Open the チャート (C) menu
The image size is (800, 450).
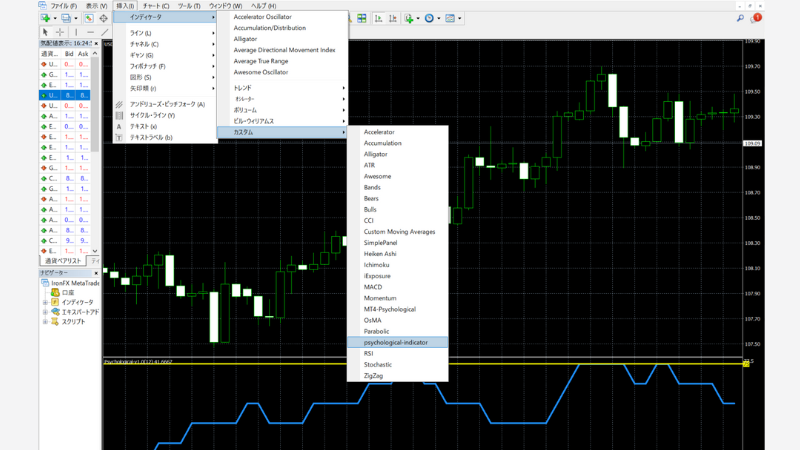tap(156, 6)
